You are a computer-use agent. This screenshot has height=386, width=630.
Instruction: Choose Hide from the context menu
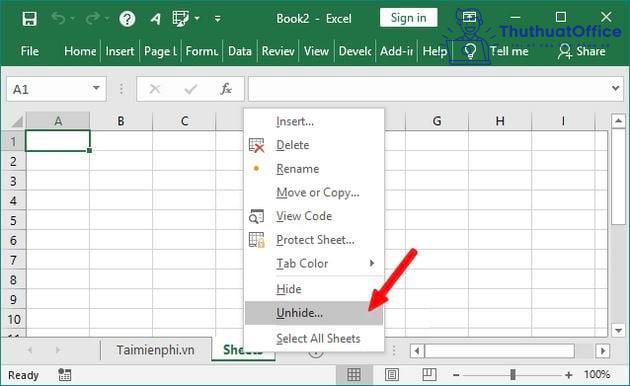coord(314,289)
